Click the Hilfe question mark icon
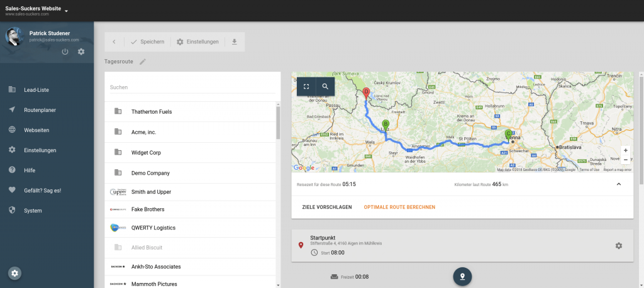 pos(12,170)
